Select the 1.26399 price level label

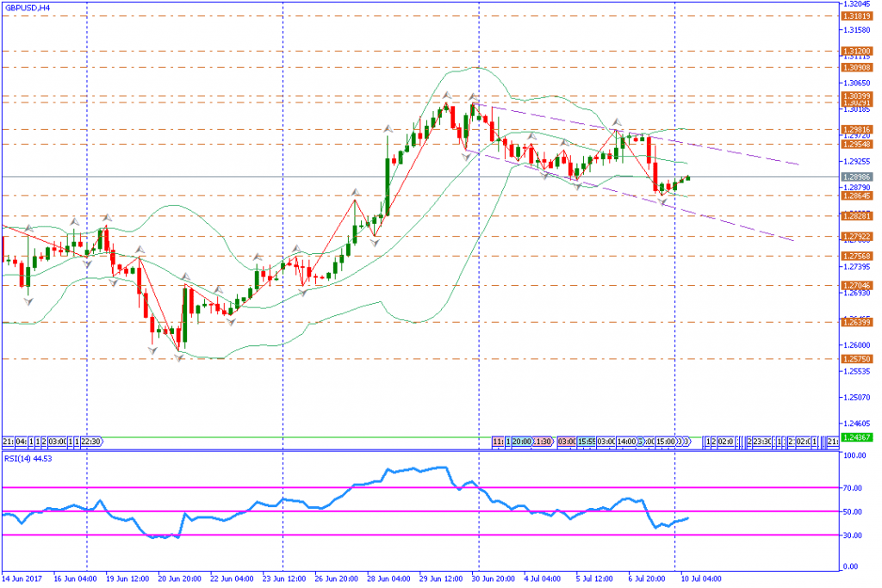855,322
